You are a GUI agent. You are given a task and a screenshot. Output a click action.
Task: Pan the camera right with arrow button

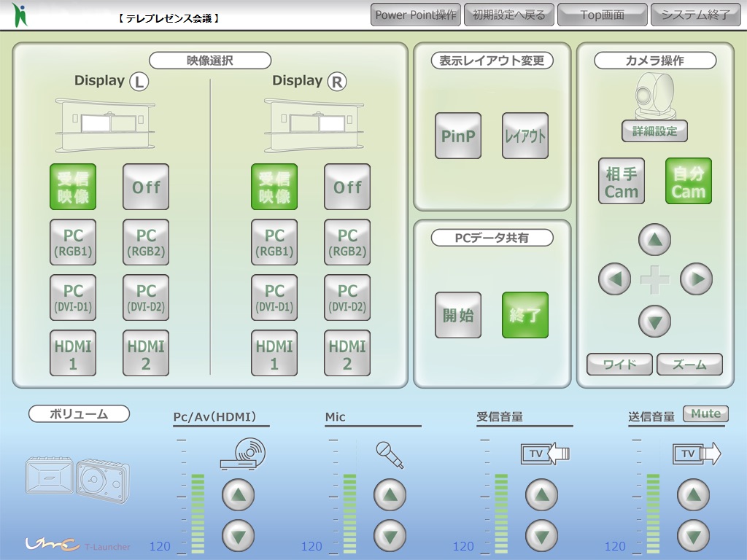tap(696, 279)
